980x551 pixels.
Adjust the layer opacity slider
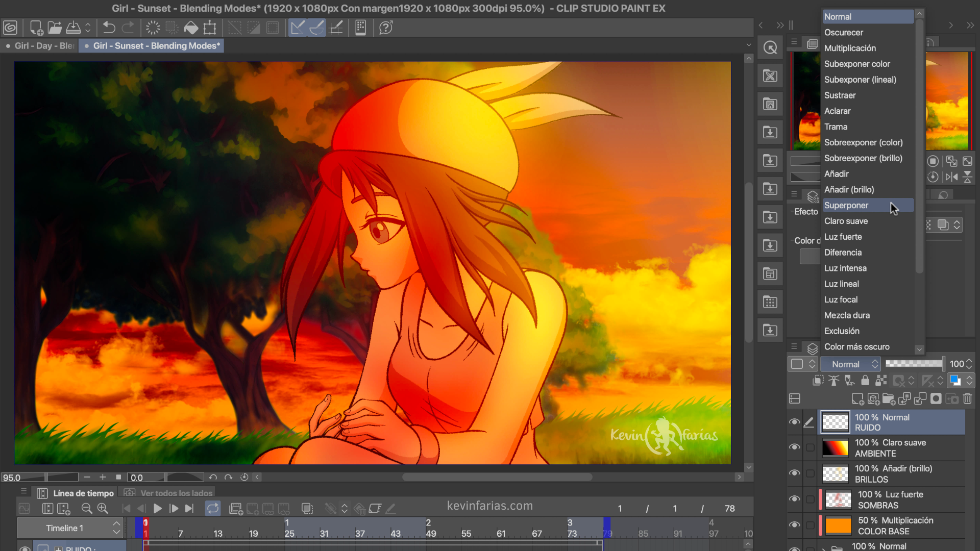[x=914, y=364]
